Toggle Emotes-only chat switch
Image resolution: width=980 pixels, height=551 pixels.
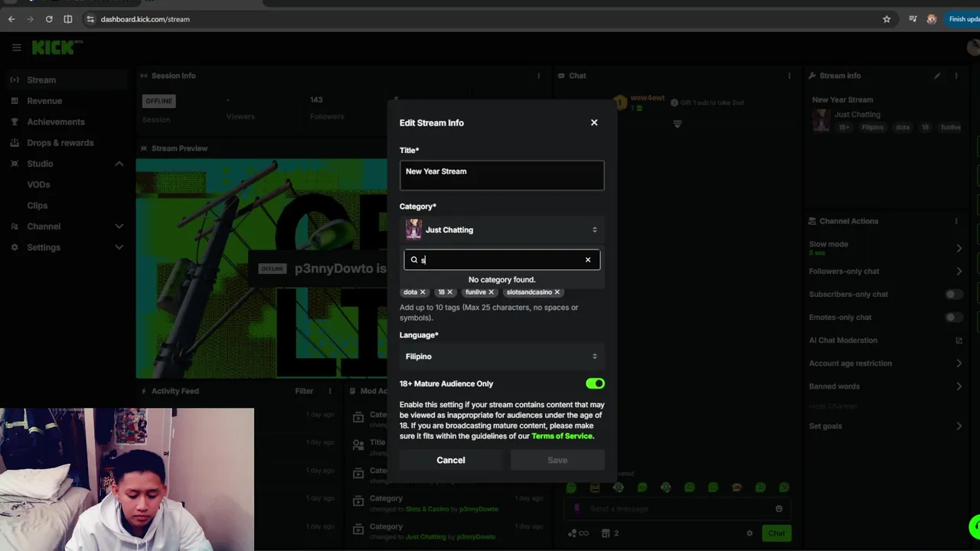953,318
